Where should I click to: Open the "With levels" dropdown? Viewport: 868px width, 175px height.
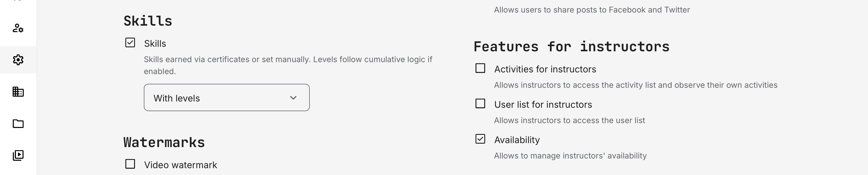[x=227, y=98]
